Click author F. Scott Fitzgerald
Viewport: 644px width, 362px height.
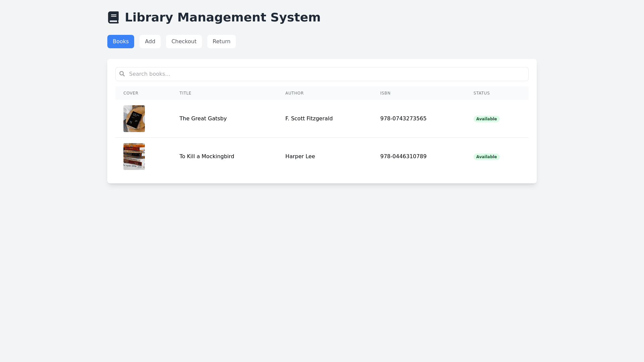pyautogui.click(x=309, y=119)
